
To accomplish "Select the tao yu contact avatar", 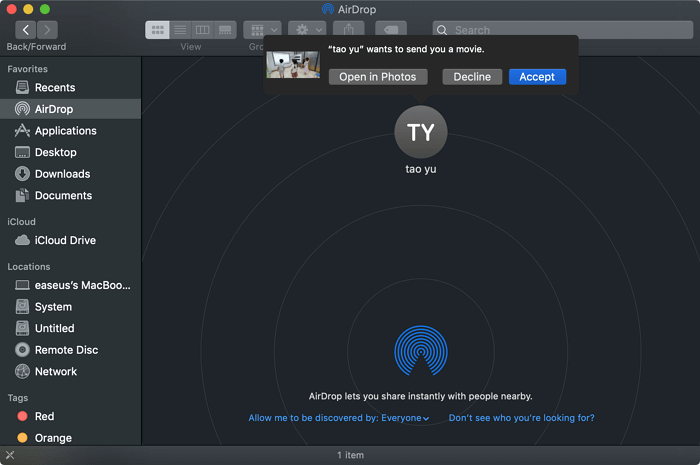I will click(x=421, y=132).
